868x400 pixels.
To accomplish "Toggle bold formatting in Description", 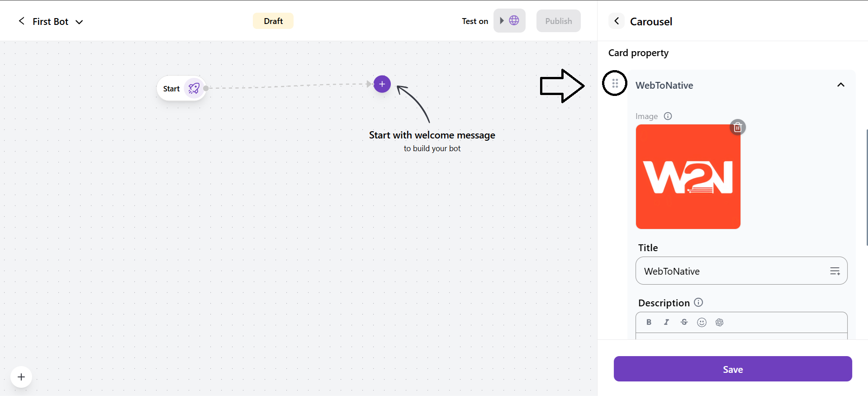I will [649, 322].
